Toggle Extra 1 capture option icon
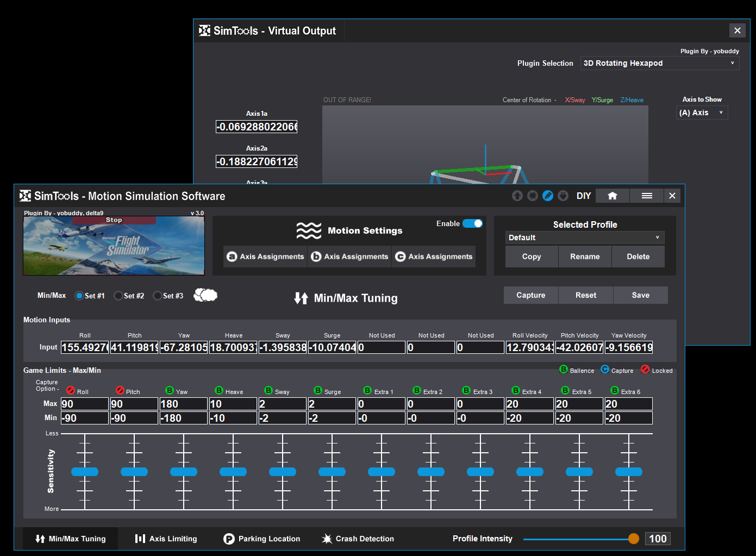The height and width of the screenshot is (556, 756). [367, 390]
